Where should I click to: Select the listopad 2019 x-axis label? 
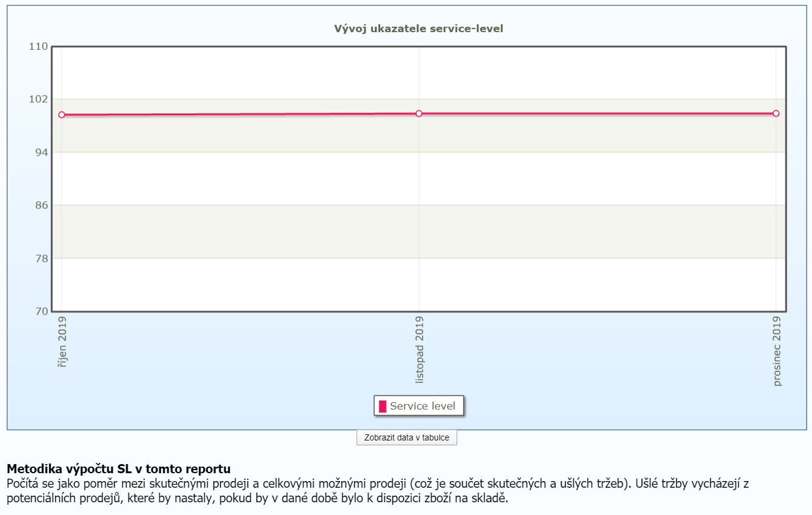pyautogui.click(x=419, y=350)
